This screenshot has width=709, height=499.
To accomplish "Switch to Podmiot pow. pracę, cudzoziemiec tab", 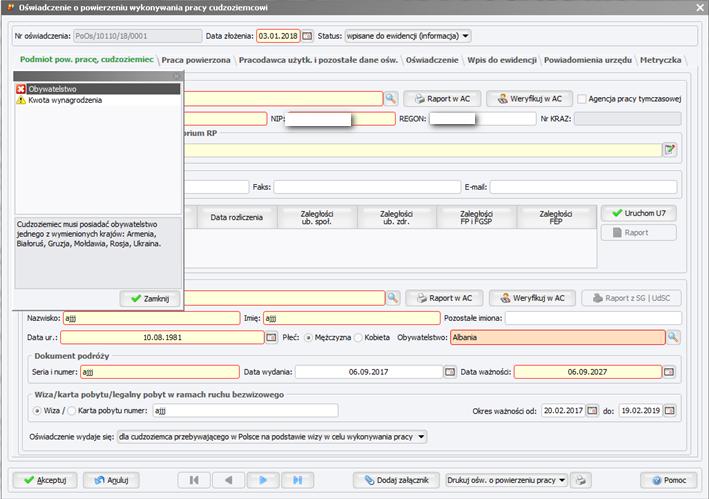I will [87, 59].
